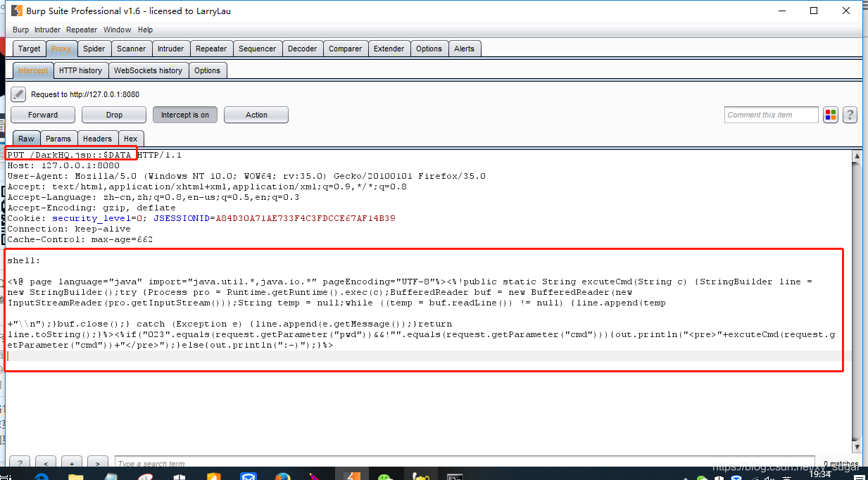
Task: Open the Extender tab
Action: click(x=389, y=49)
